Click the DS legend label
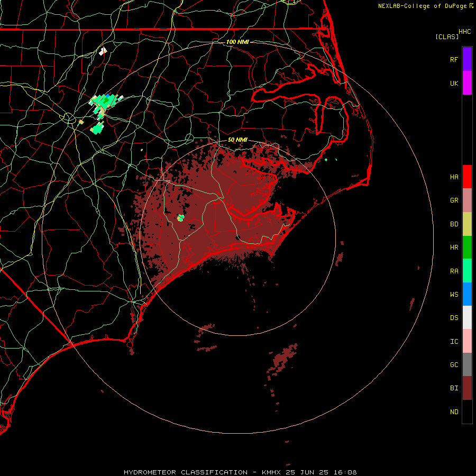Viewport: 476px width, 476px height. pos(454,318)
